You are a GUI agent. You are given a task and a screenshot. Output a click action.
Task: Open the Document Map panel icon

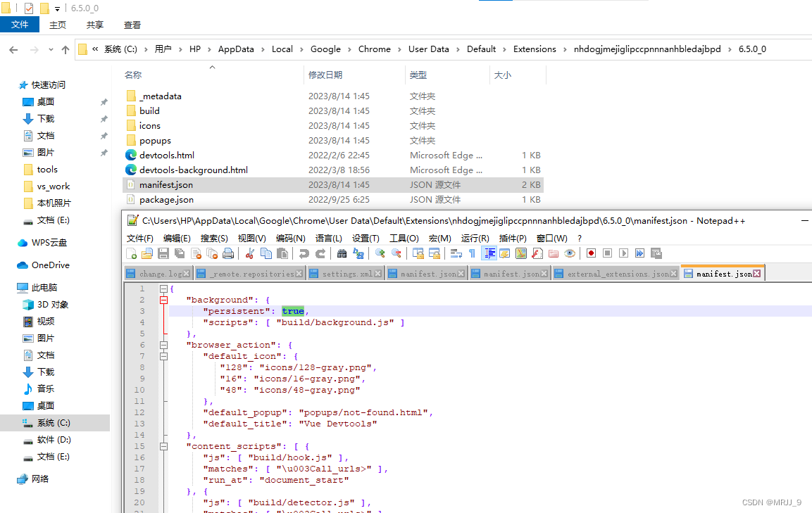(521, 253)
